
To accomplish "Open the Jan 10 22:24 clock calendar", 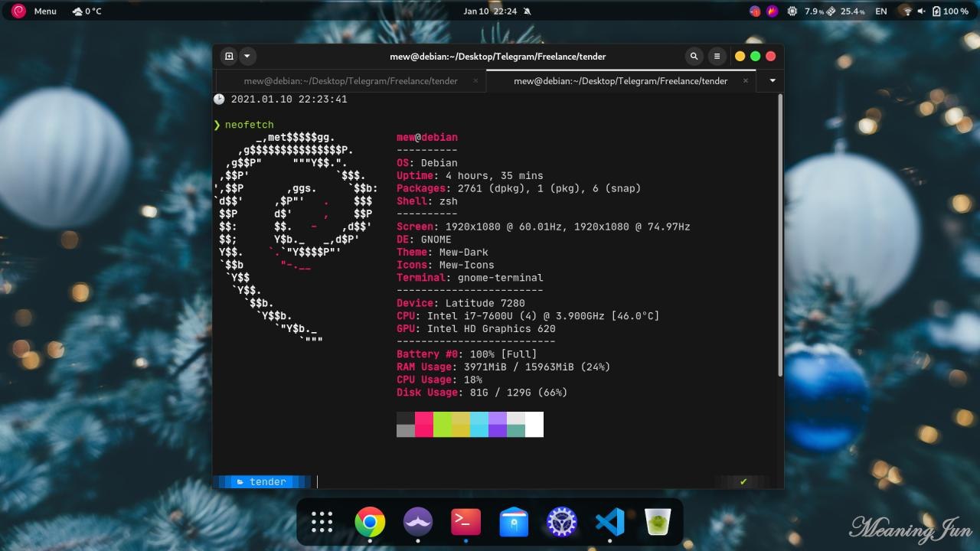I will [490, 11].
